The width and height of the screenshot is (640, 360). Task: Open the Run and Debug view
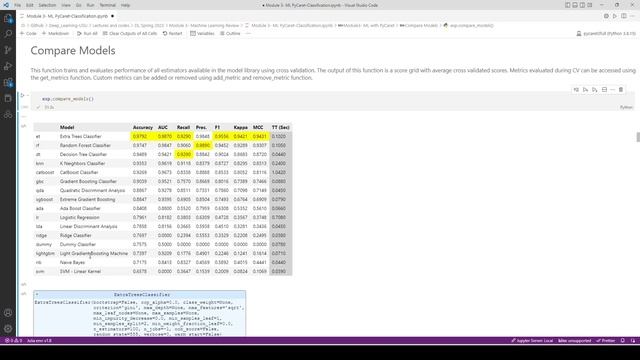8,66
